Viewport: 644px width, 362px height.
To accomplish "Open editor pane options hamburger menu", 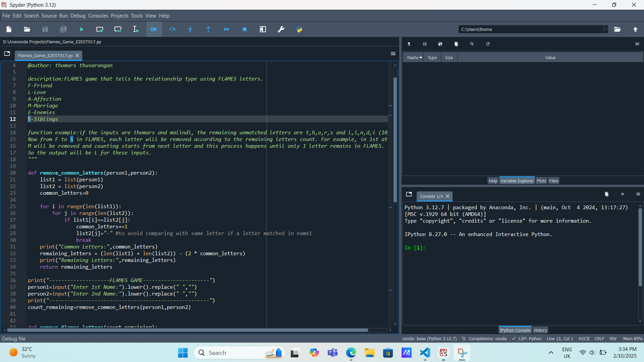I will [393, 54].
